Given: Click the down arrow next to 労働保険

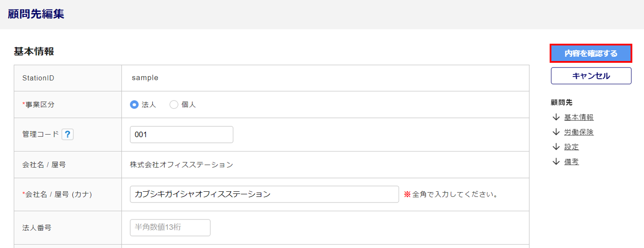Looking at the screenshot, I should tap(556, 132).
